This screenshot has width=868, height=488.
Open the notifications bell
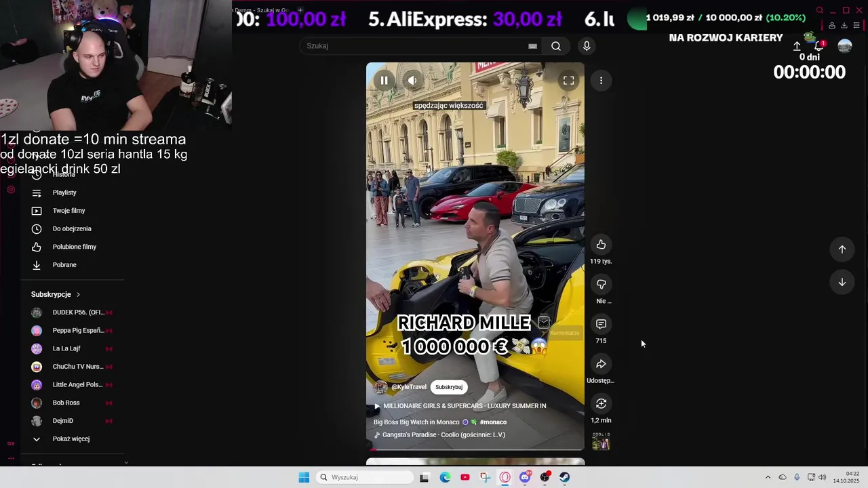tap(819, 45)
